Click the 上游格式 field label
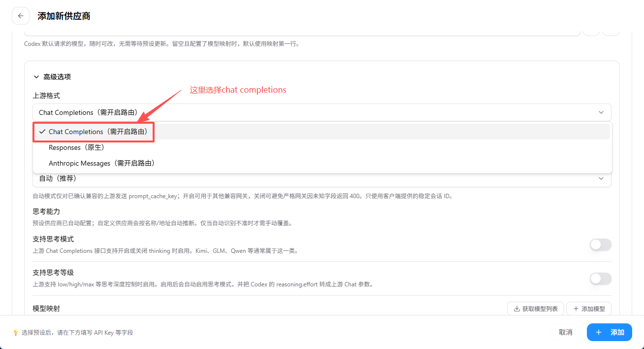 [x=46, y=96]
